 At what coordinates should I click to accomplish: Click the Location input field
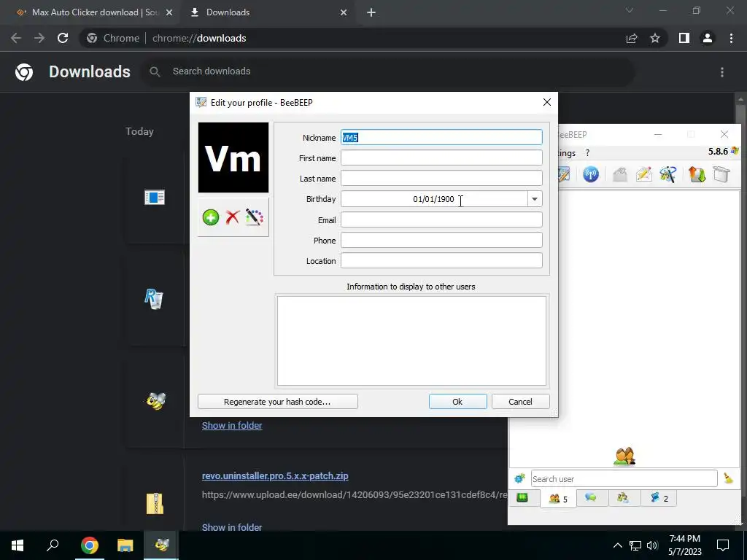[441, 261]
